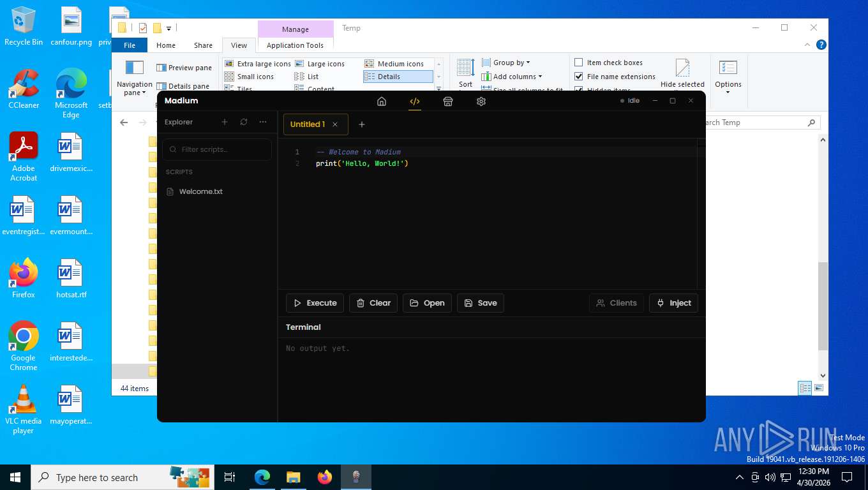Open Options dropdown in View ribbon
Screen dimensions: 868x490
(x=728, y=77)
